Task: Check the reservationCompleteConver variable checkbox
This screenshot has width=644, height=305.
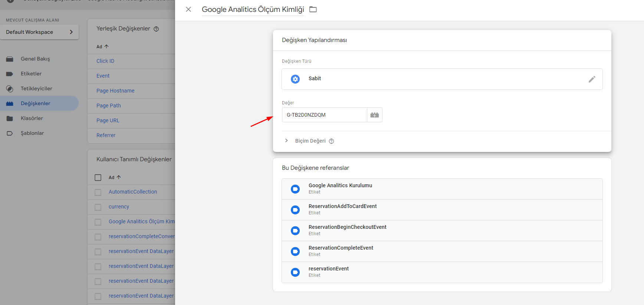Action: pyautogui.click(x=98, y=237)
